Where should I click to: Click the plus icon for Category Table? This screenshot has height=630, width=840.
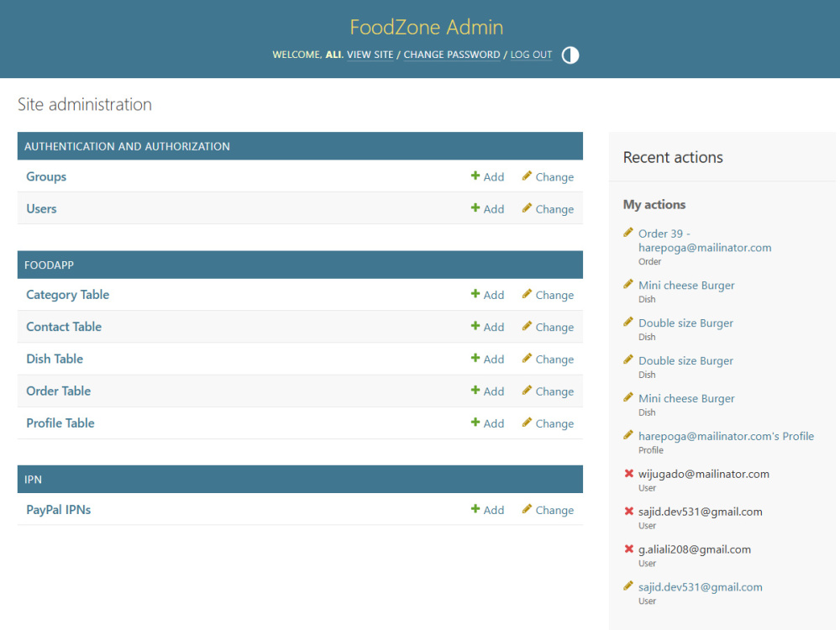[x=475, y=293]
